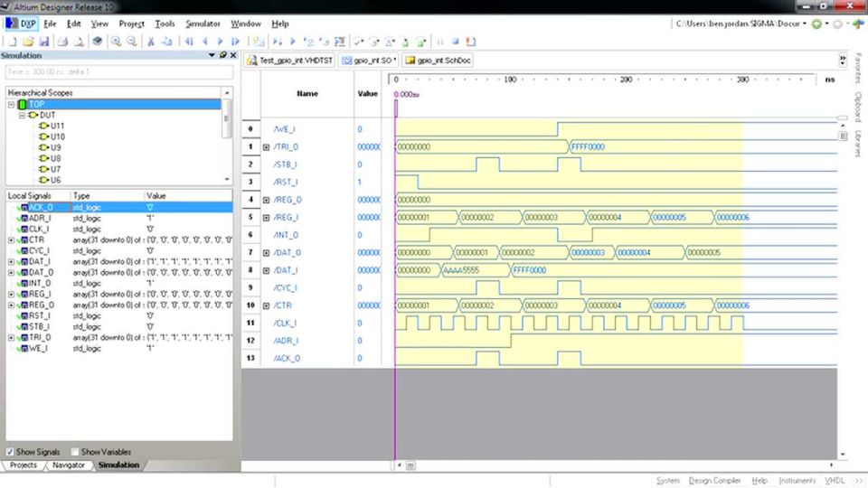
Task: Open the Simulator menu
Action: (203, 23)
